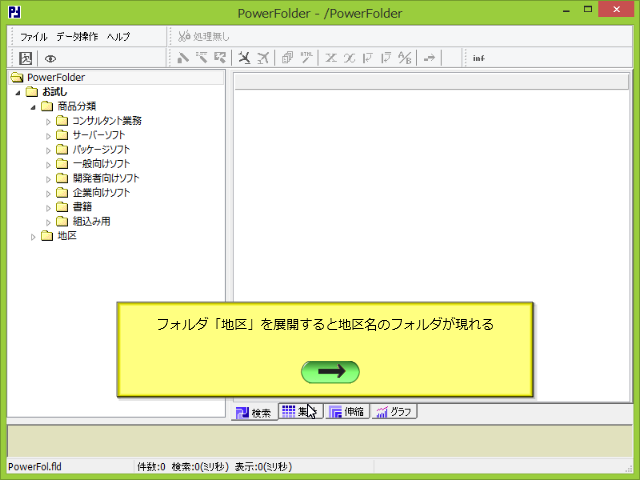Click the inf toolbar button

pos(479,58)
